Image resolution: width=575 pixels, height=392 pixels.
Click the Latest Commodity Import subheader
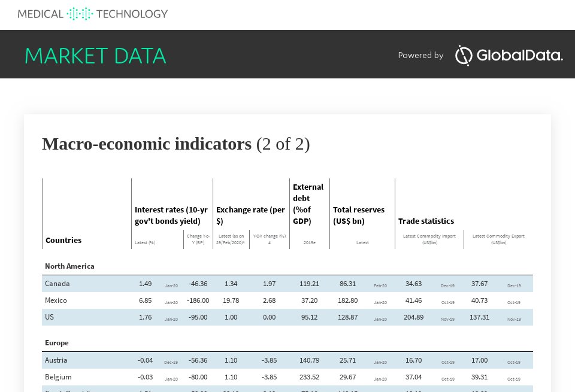(x=429, y=239)
